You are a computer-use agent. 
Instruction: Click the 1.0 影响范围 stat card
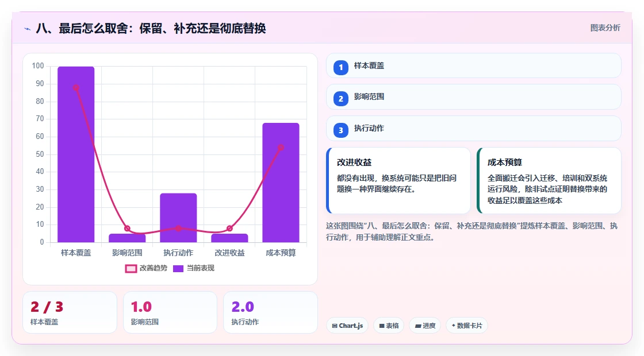(x=170, y=312)
